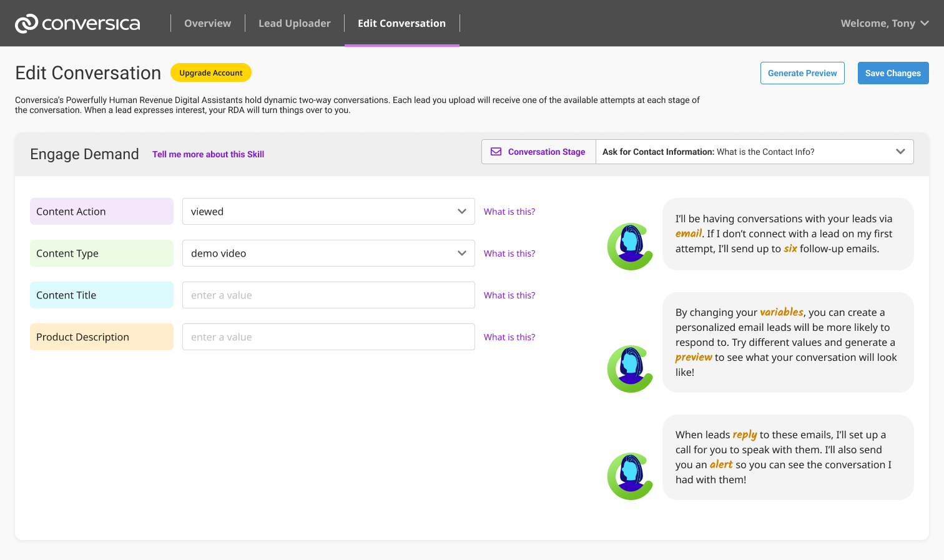Click What is this? for Product Description
This screenshot has width=944, height=560.
tap(509, 337)
